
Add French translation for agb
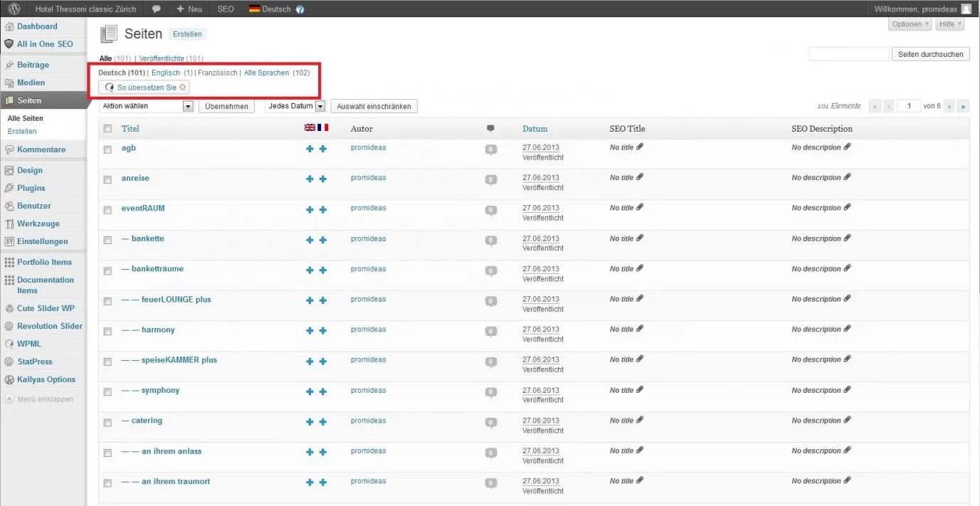tap(323, 149)
